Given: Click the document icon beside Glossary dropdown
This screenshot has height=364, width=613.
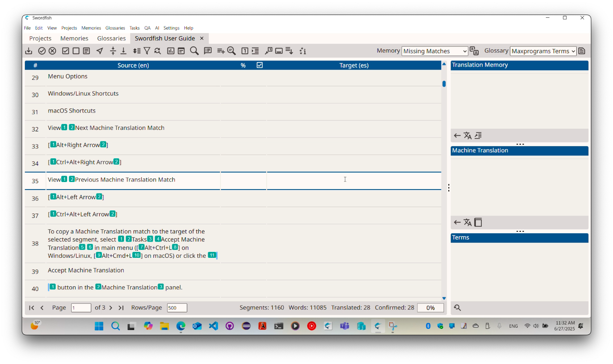Looking at the screenshot, I should [x=582, y=51].
